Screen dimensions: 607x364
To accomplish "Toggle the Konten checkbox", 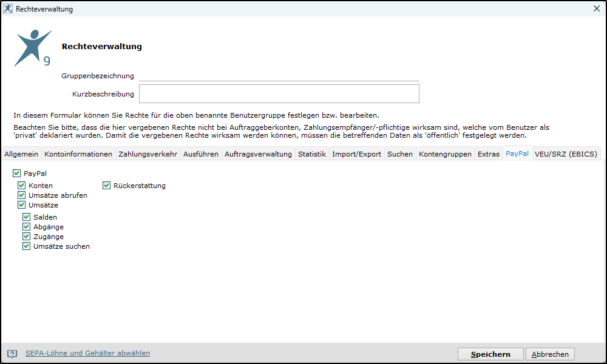I will (22, 185).
